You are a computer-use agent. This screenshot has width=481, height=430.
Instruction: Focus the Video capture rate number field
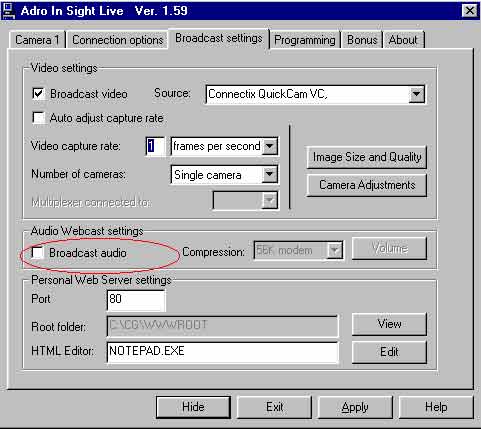[x=155, y=146]
